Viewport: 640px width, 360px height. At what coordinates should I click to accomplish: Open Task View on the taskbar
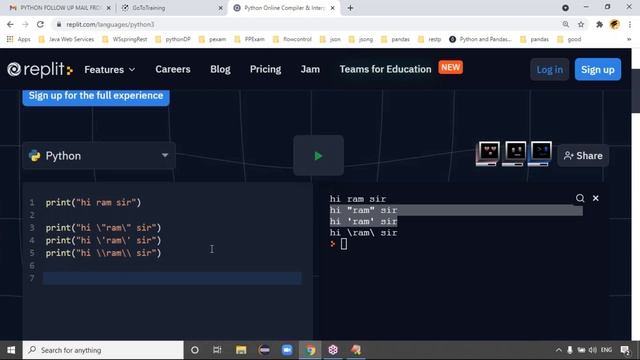click(217, 350)
